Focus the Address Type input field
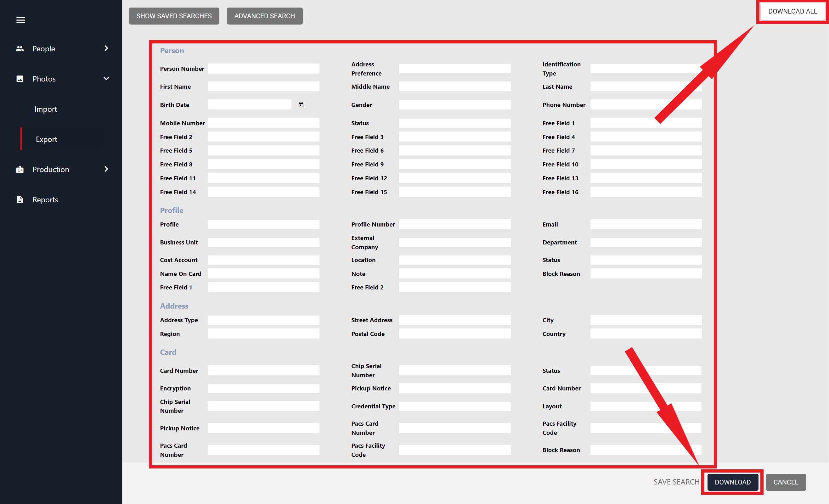Viewport: 829px width, 504px height. coord(263,320)
